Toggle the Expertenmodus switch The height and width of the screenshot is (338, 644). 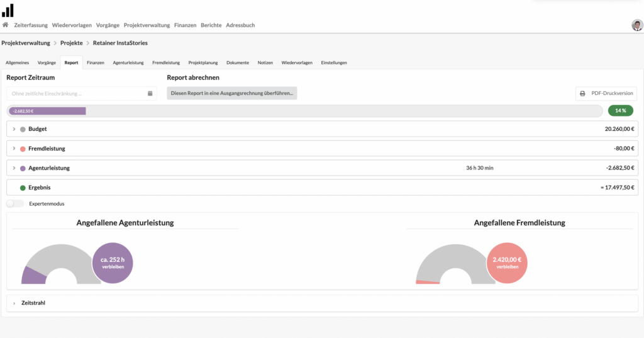[15, 203]
